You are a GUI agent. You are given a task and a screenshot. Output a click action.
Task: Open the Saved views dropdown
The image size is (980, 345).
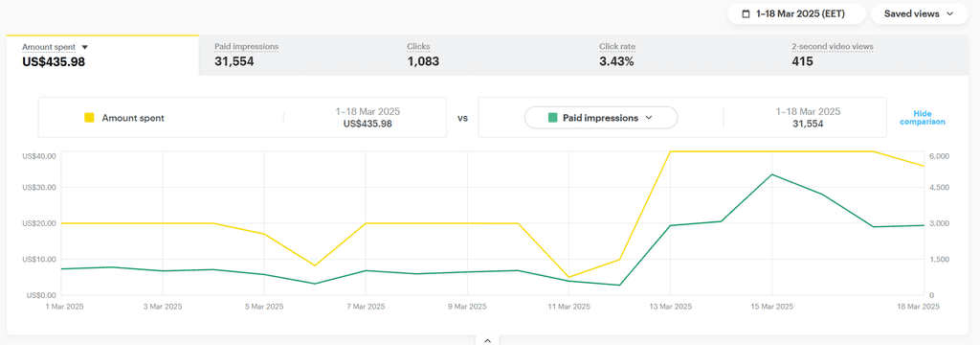tap(919, 13)
